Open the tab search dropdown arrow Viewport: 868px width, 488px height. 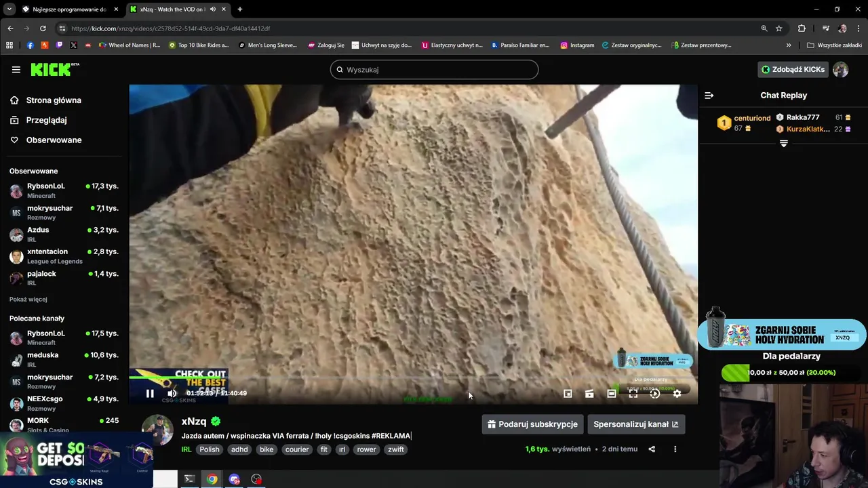[9, 9]
